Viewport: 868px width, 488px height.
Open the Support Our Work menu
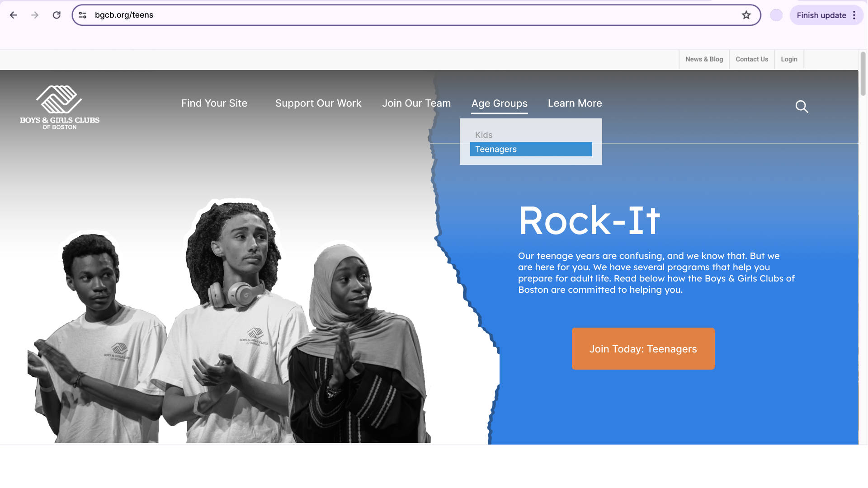tap(318, 103)
